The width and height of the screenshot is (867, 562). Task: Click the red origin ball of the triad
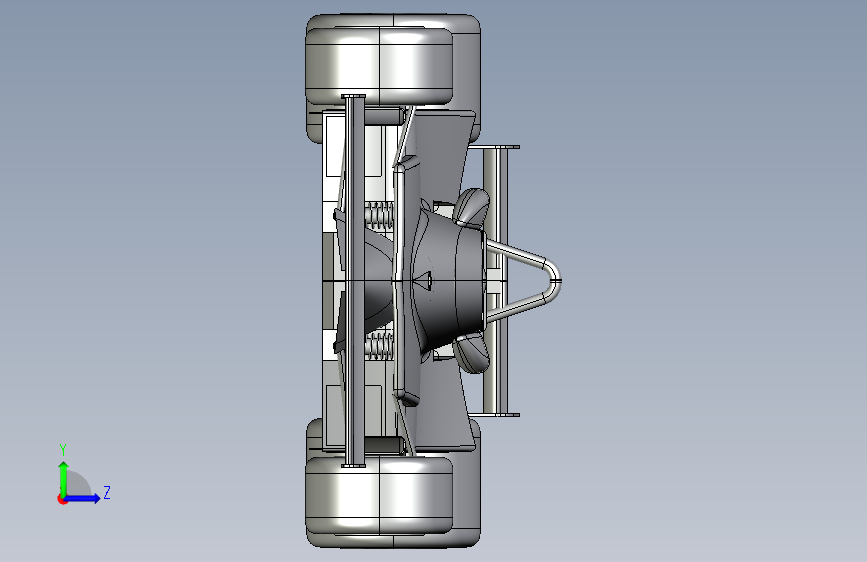62,499
